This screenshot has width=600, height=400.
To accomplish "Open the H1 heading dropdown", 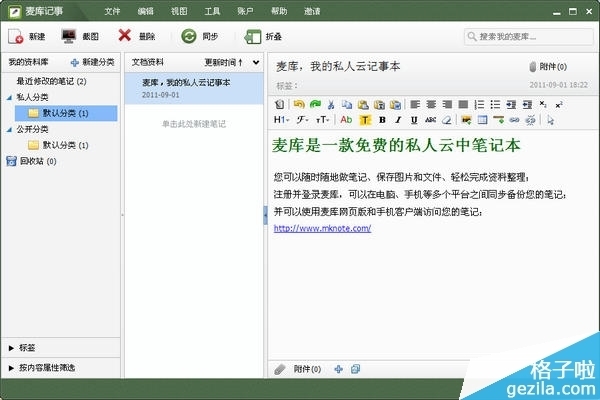I will point(281,120).
